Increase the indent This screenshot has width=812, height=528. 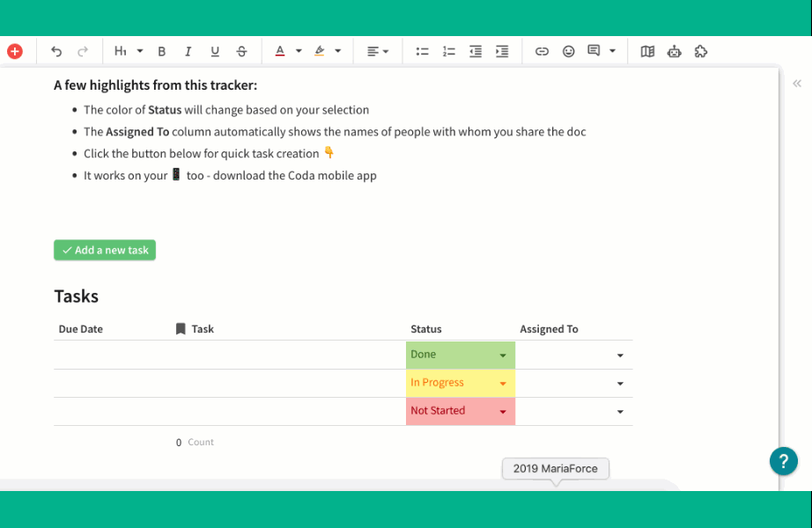pyautogui.click(x=501, y=51)
